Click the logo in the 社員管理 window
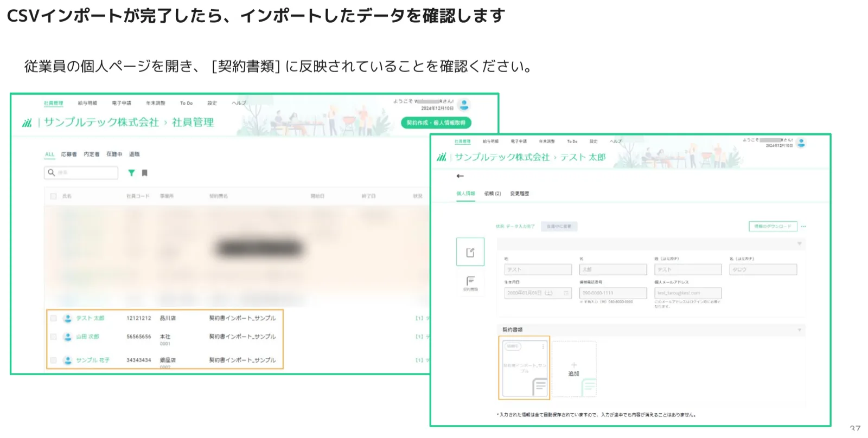The image size is (868, 438). [27, 123]
